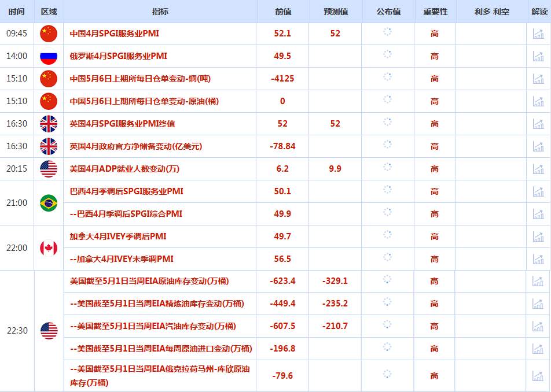Open 美国截至5月1日当周EIA精炼油库存变动 link
551x392 pixels.
(x=157, y=304)
